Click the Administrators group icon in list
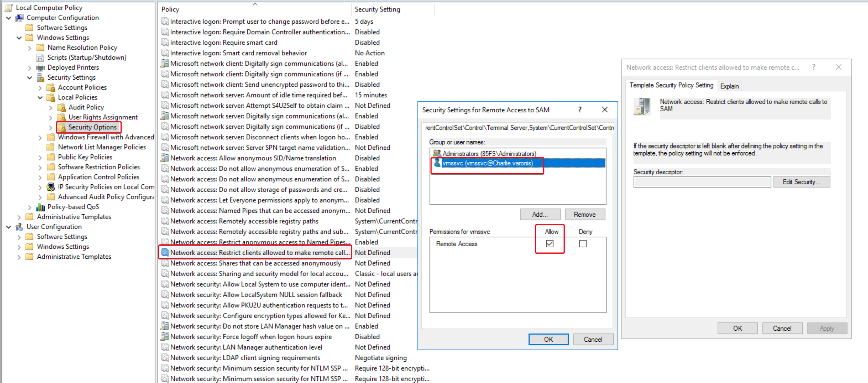 pos(437,153)
